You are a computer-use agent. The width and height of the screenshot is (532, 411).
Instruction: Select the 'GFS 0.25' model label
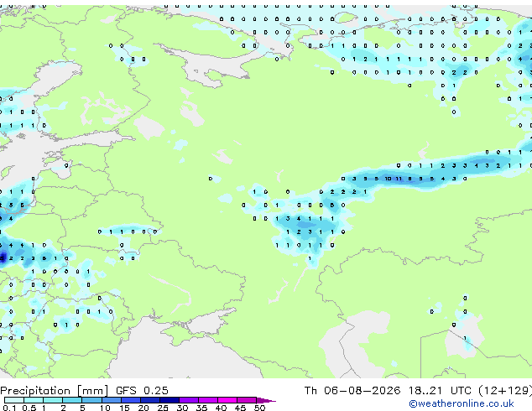[x=142, y=391]
